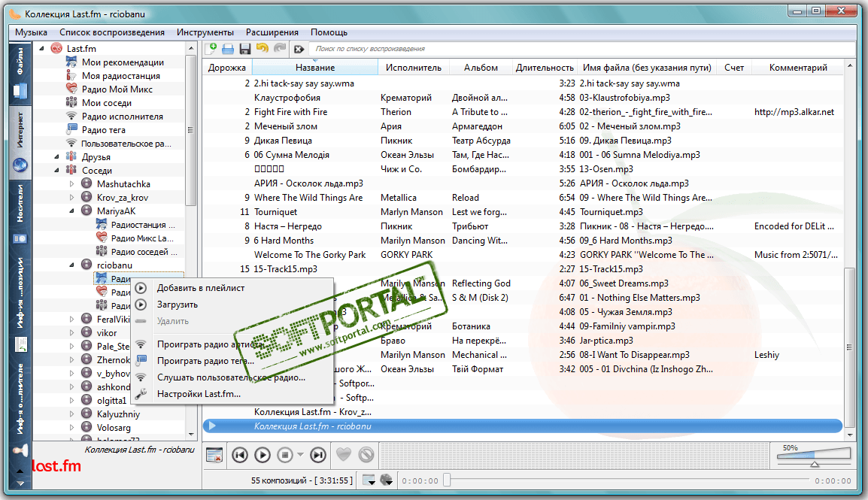Click the playlist search field
The width and height of the screenshot is (868, 500).
click(x=581, y=49)
